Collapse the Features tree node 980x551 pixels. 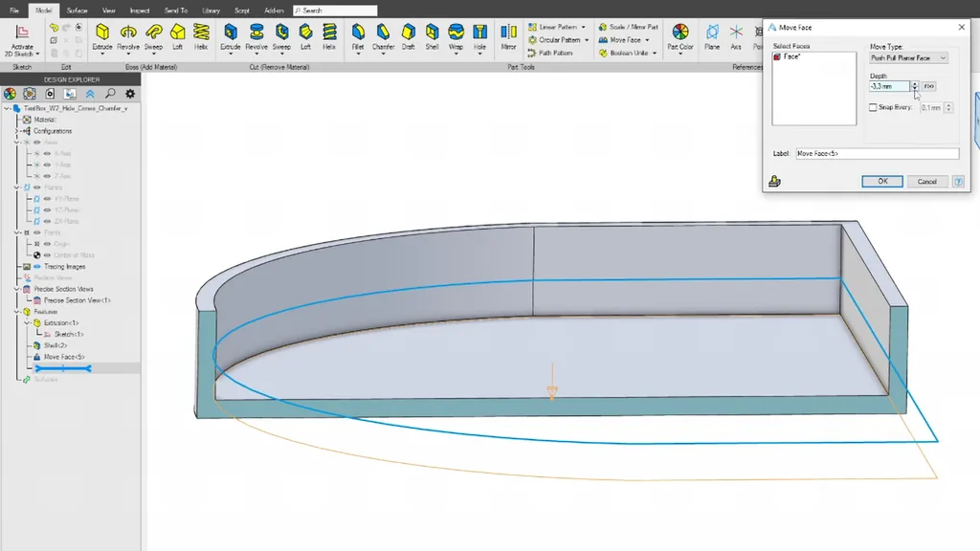pyautogui.click(x=17, y=312)
